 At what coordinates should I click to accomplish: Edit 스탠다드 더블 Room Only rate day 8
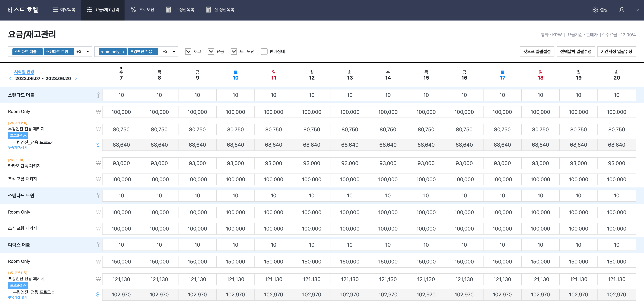[x=159, y=112]
